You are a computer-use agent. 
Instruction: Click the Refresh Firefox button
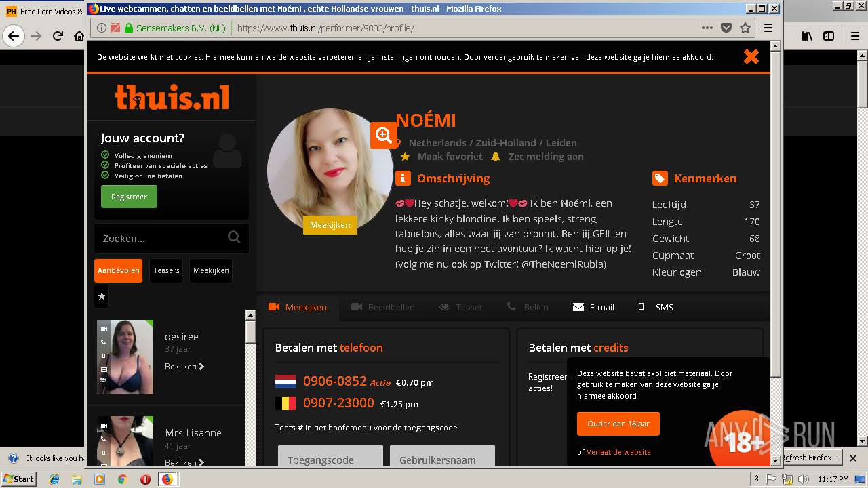point(812,457)
